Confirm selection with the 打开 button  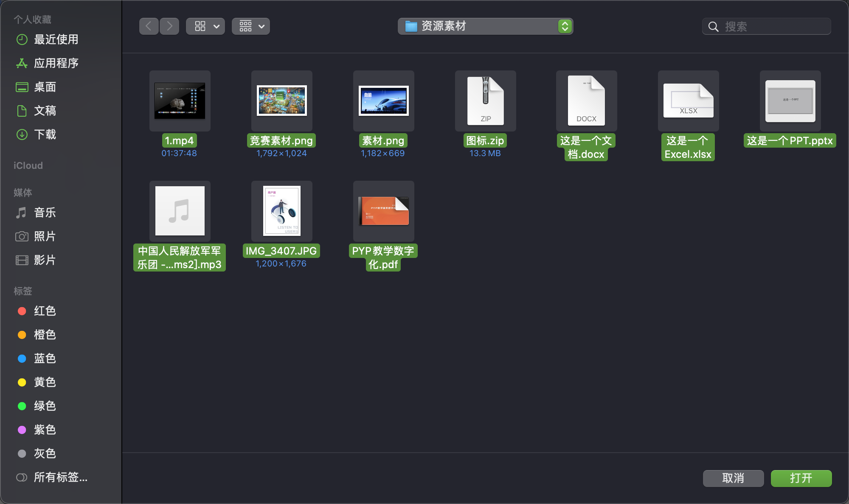(801, 478)
